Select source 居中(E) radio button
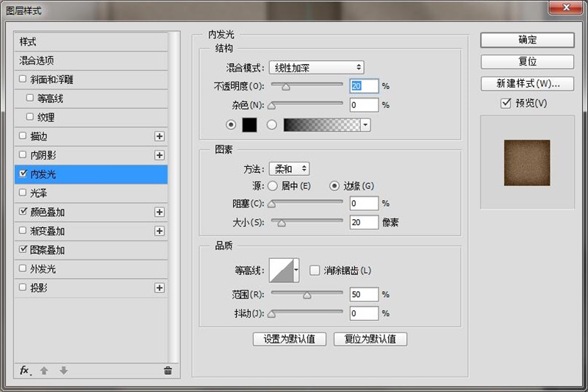Image resolution: width=588 pixels, height=392 pixels. coord(273,185)
